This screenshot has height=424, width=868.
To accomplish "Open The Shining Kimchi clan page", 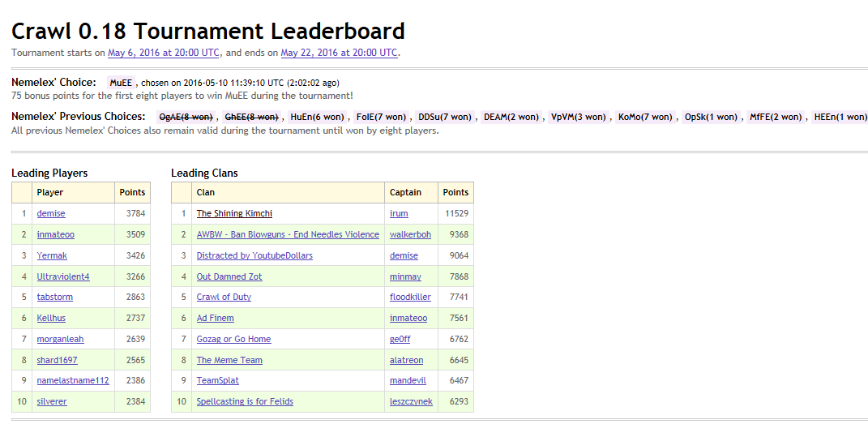I will [234, 213].
